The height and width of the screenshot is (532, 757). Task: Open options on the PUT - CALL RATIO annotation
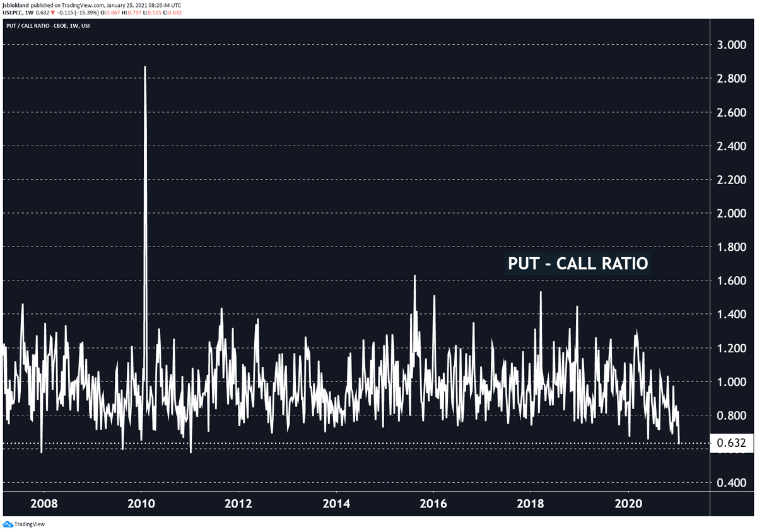click(578, 263)
